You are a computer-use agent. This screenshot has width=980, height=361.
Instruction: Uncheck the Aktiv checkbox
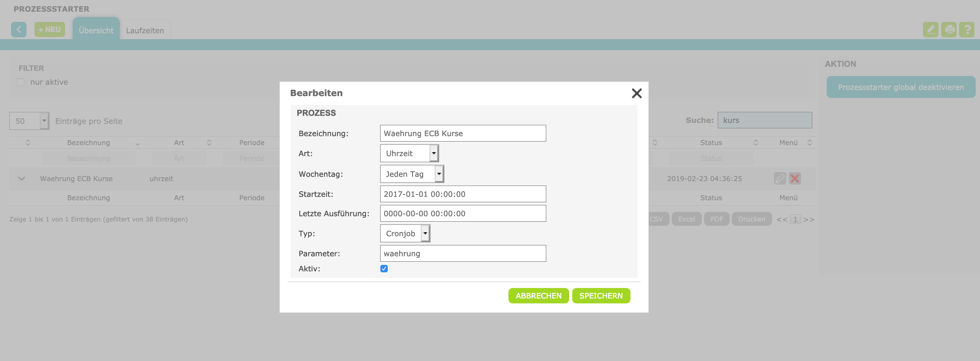[x=384, y=269]
